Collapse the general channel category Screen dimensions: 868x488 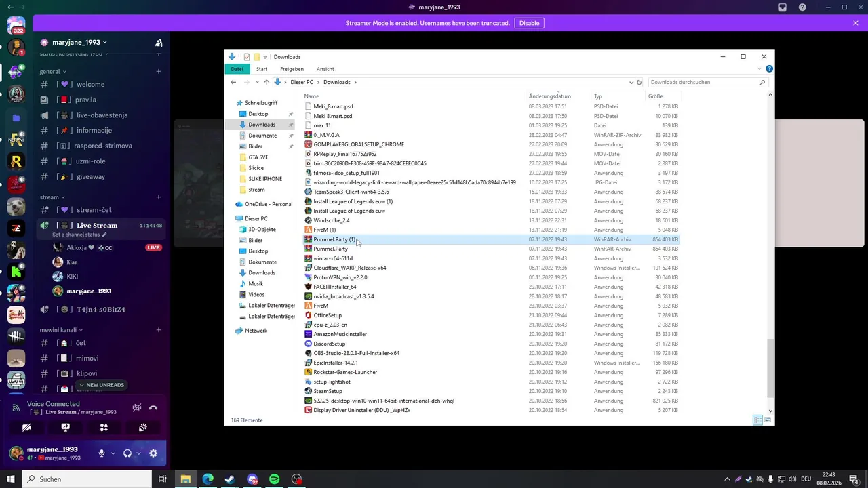[53, 71]
